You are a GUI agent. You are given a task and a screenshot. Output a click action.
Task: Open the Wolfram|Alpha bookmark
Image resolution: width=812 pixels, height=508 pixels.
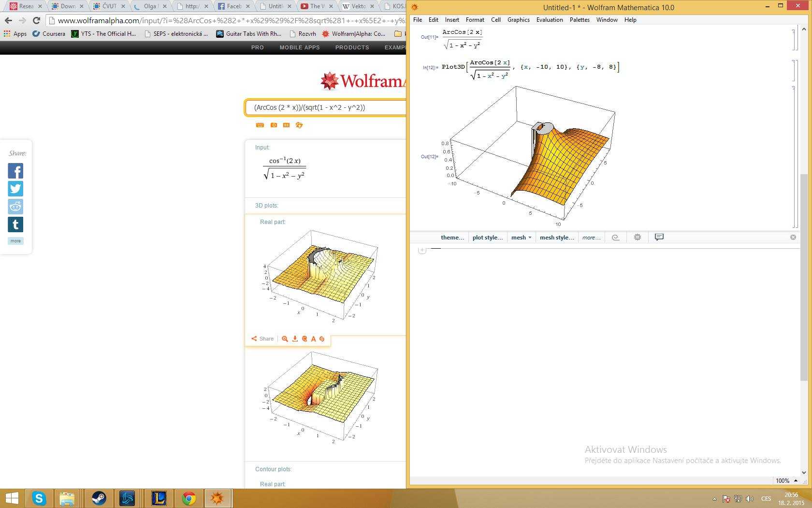354,34
